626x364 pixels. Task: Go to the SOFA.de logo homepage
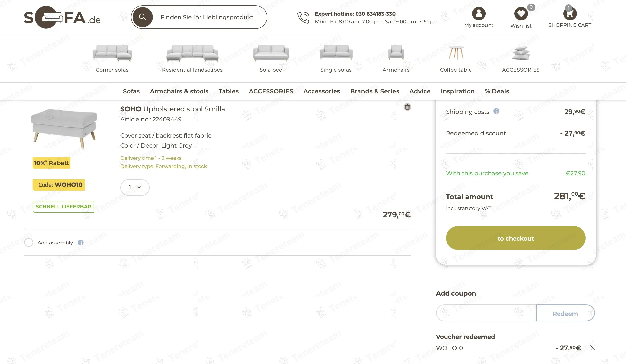tap(62, 17)
